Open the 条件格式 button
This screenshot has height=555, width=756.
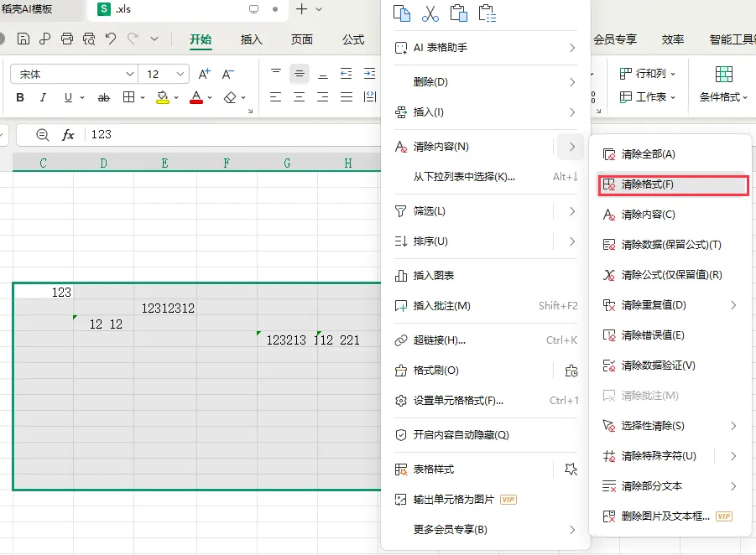(x=723, y=85)
